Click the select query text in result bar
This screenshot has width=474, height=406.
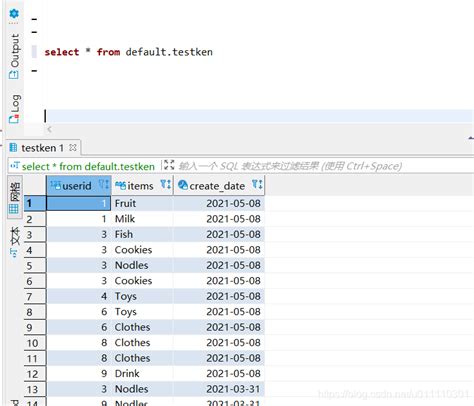point(88,166)
